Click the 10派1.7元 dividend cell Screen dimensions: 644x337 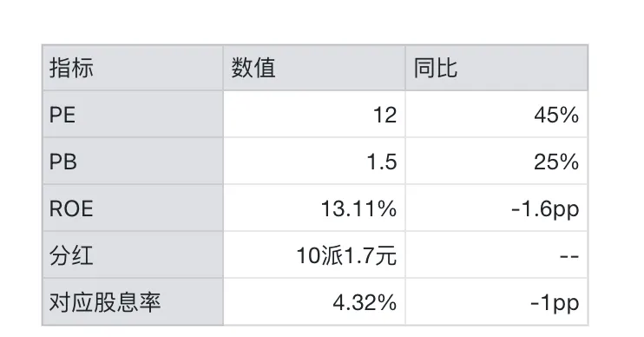coord(314,254)
